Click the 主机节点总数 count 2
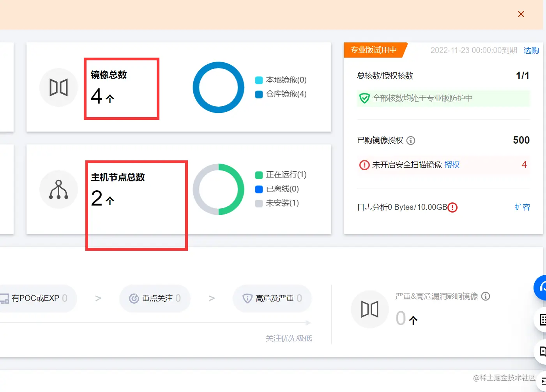The height and width of the screenshot is (392, 546). [x=97, y=198]
